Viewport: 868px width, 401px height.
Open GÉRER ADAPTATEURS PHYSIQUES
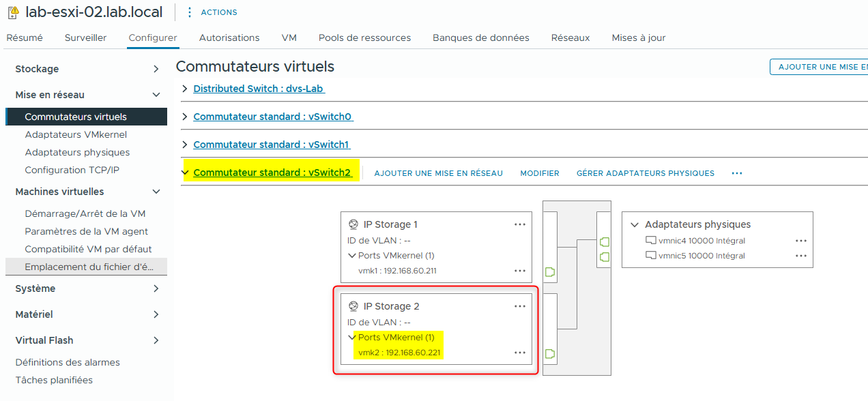pos(645,173)
